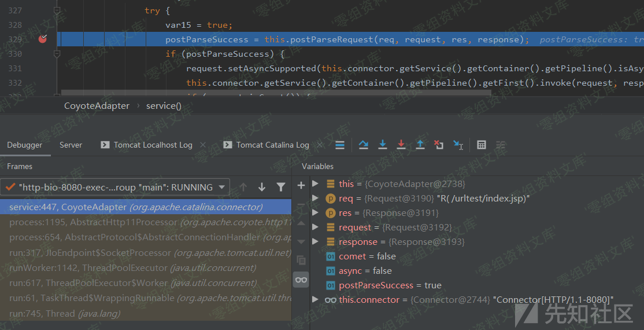Expand the 'this' CoyoteAdapter variable
The image size is (644, 330).
click(x=315, y=184)
